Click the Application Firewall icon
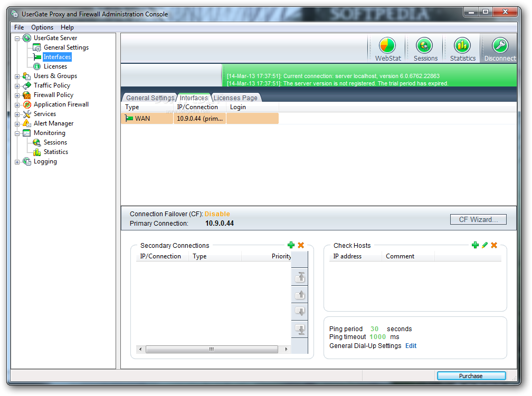 coord(27,104)
